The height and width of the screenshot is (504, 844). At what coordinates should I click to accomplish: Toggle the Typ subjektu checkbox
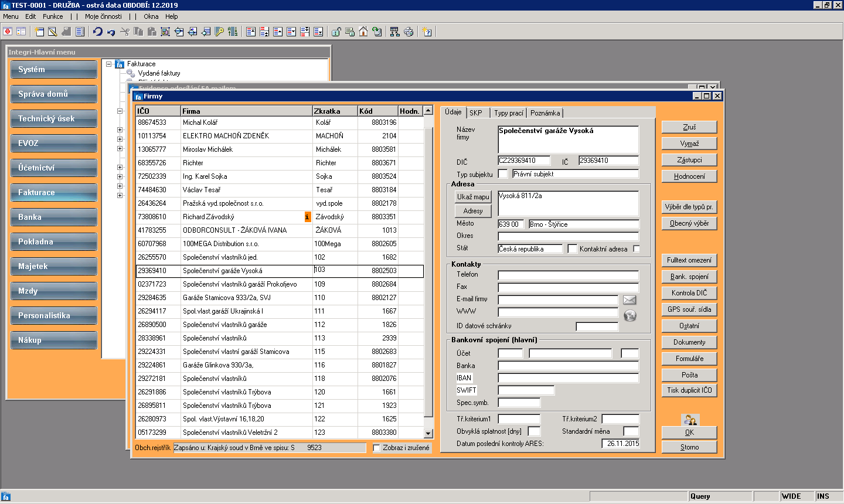click(503, 174)
